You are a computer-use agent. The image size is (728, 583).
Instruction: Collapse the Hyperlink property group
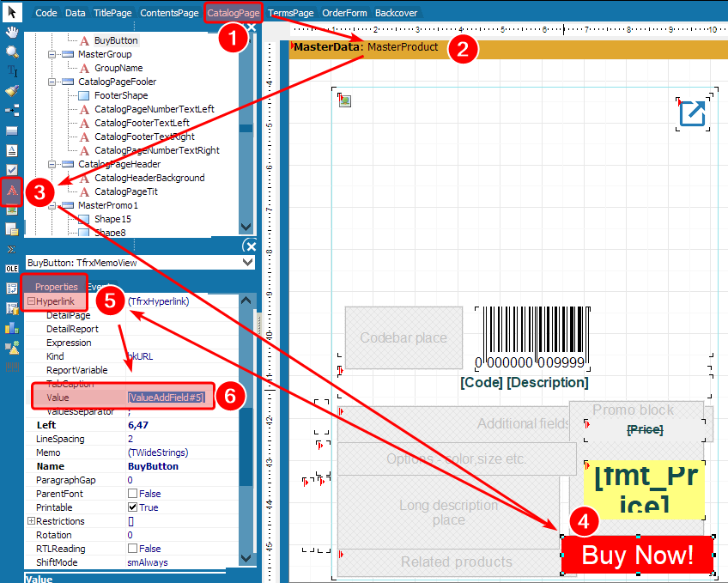tap(31, 301)
